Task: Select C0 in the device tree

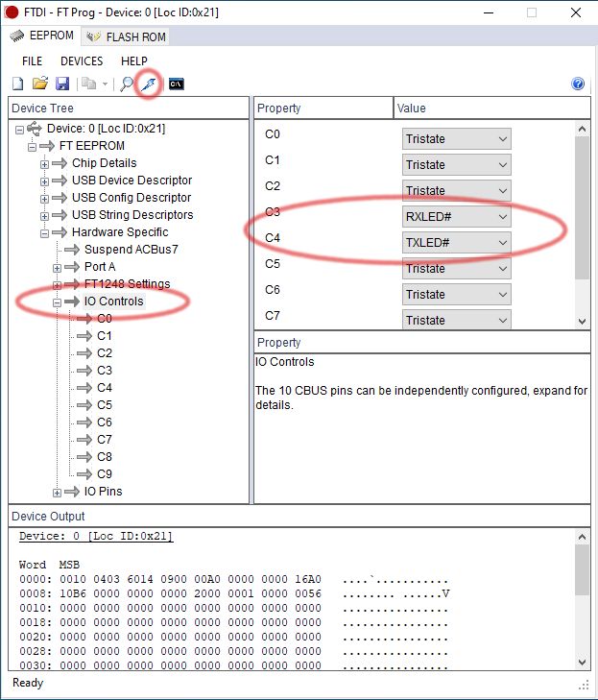Action: [105, 318]
